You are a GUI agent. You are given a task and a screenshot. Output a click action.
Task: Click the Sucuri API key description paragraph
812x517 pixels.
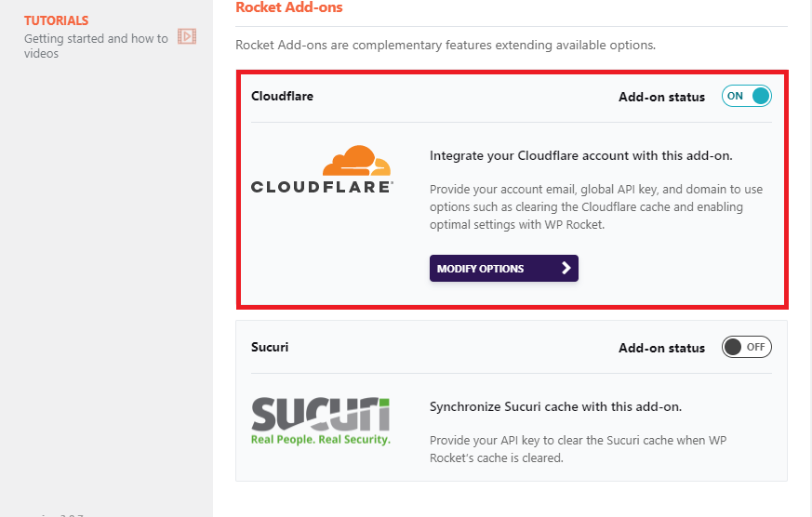pos(578,449)
